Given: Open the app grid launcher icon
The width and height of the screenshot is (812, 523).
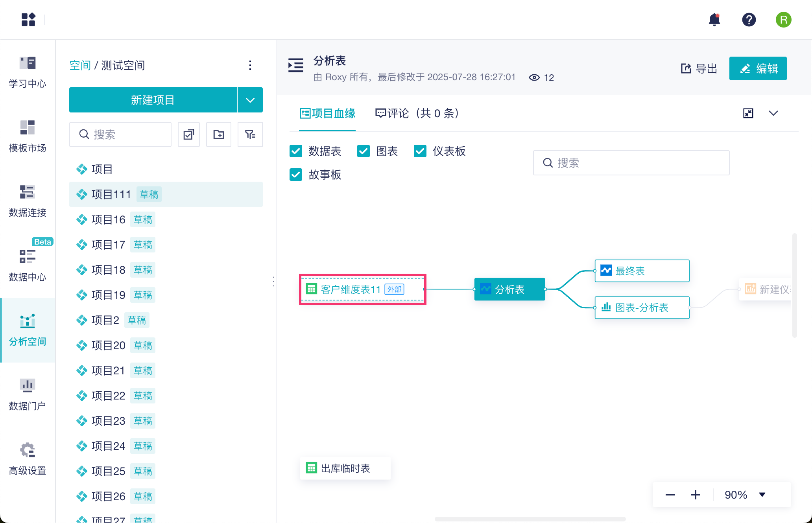Looking at the screenshot, I should (x=28, y=20).
